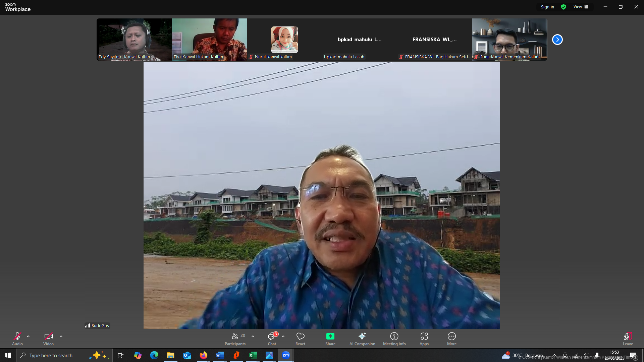Select FRANSISKA WL_Bag.Hukum participant tile
644x362 pixels.
[435, 40]
